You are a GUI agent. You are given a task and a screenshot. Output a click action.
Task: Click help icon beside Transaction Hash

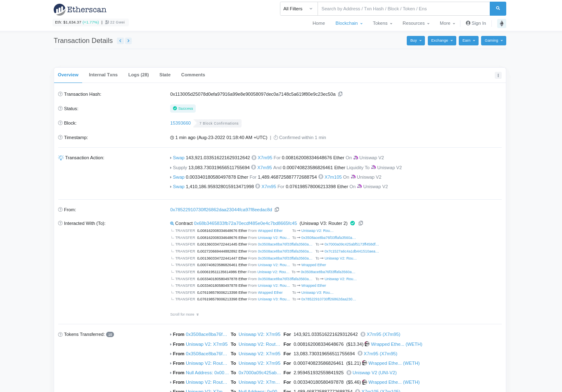pyautogui.click(x=60, y=94)
